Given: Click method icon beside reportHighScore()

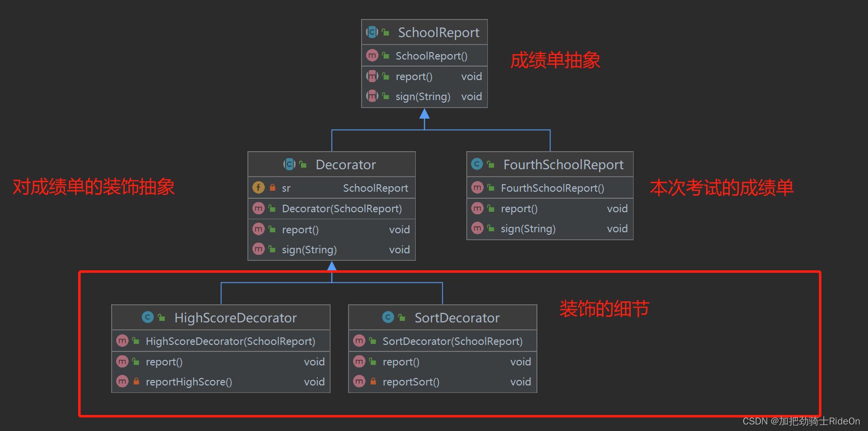Looking at the screenshot, I should 122,381.
